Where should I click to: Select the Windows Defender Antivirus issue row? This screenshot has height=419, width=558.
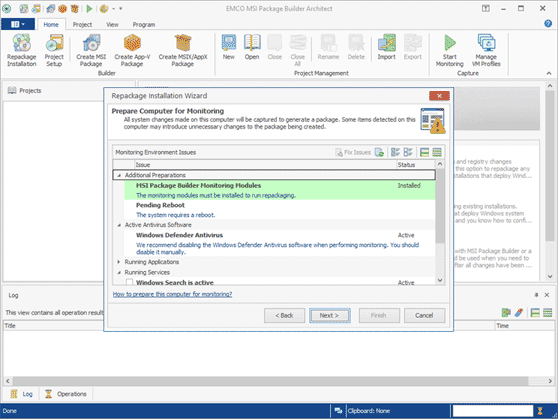click(x=279, y=243)
